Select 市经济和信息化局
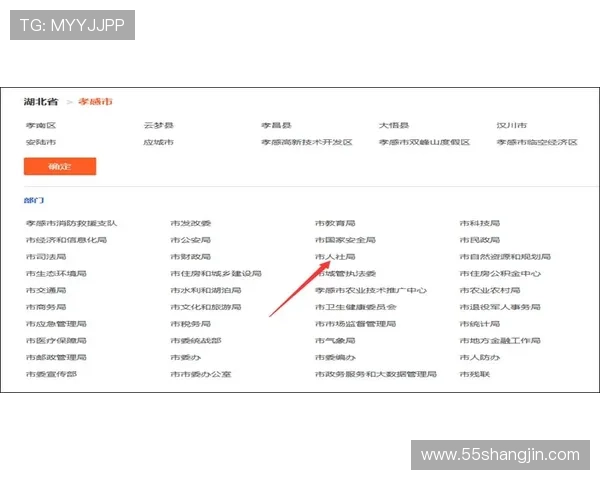The height and width of the screenshot is (480, 600). click(66, 240)
